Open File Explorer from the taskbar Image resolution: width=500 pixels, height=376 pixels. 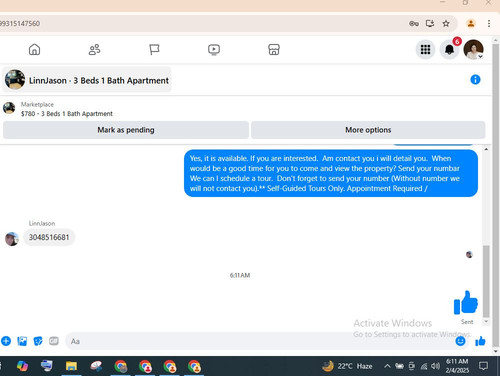tap(71, 366)
